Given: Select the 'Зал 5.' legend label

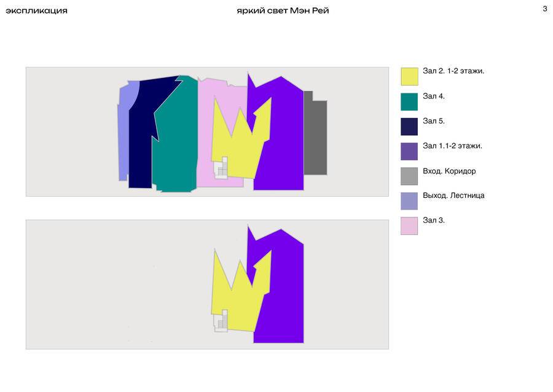Looking at the screenshot, I should pyautogui.click(x=433, y=121).
